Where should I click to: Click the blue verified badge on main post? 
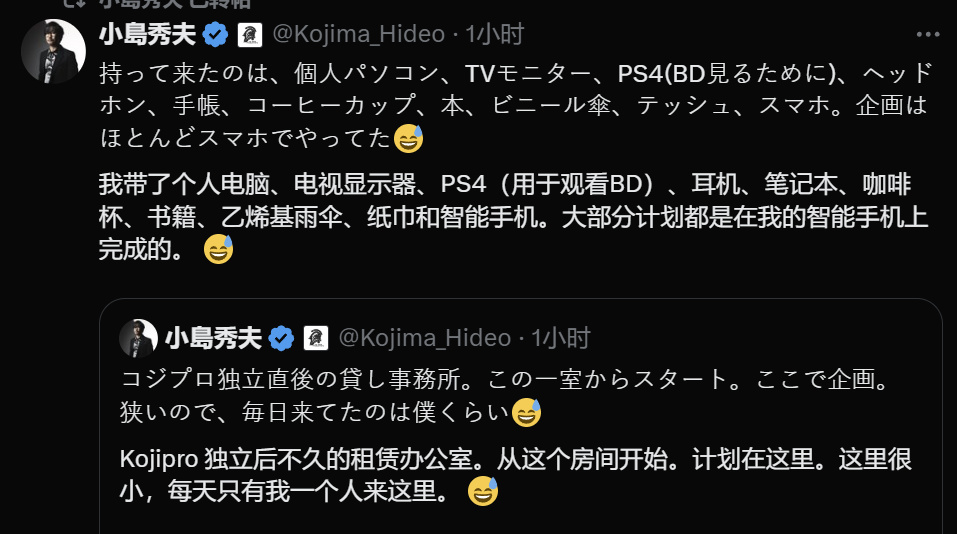click(215, 34)
